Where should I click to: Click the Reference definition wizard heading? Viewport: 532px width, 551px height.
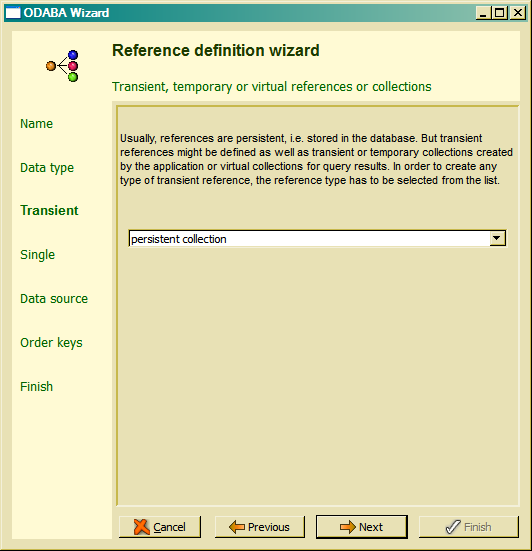click(216, 50)
